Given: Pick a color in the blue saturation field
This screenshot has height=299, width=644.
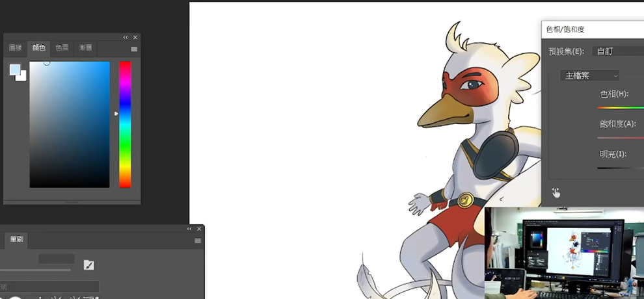Looking at the screenshot, I should pyautogui.click(x=70, y=125).
